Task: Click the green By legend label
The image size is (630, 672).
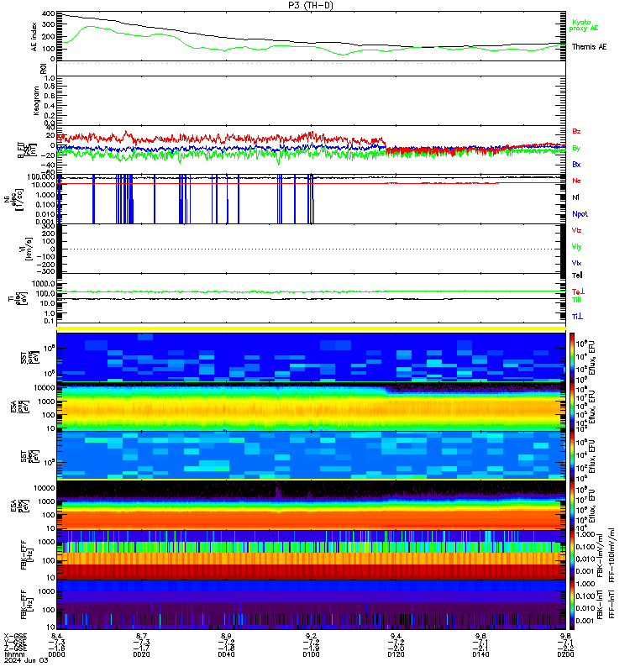Action: click(576, 148)
